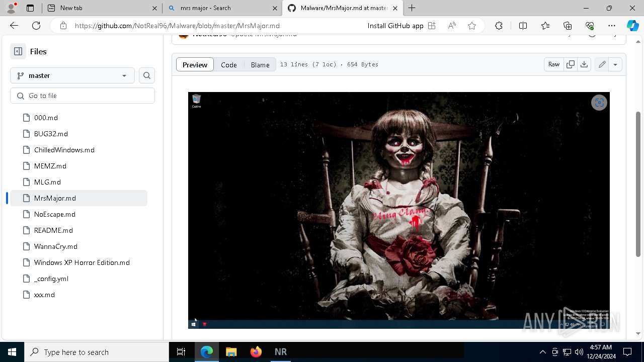Close the Malware/MrsMajor.md GitHub tab

(x=395, y=8)
